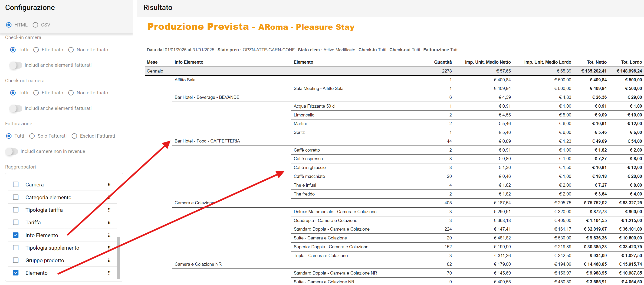Select the Gennaio month row
The image size is (644, 285).
click(394, 71)
